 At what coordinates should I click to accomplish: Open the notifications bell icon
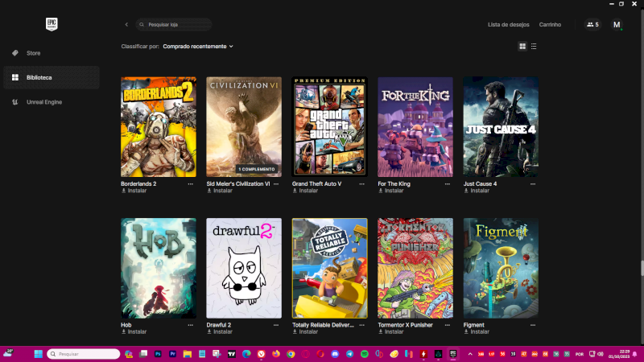coord(635,354)
